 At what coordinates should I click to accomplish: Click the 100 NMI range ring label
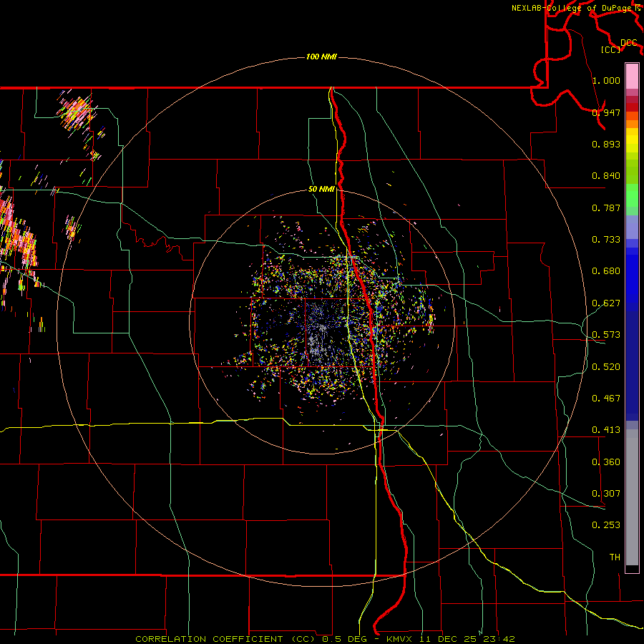pos(321,57)
